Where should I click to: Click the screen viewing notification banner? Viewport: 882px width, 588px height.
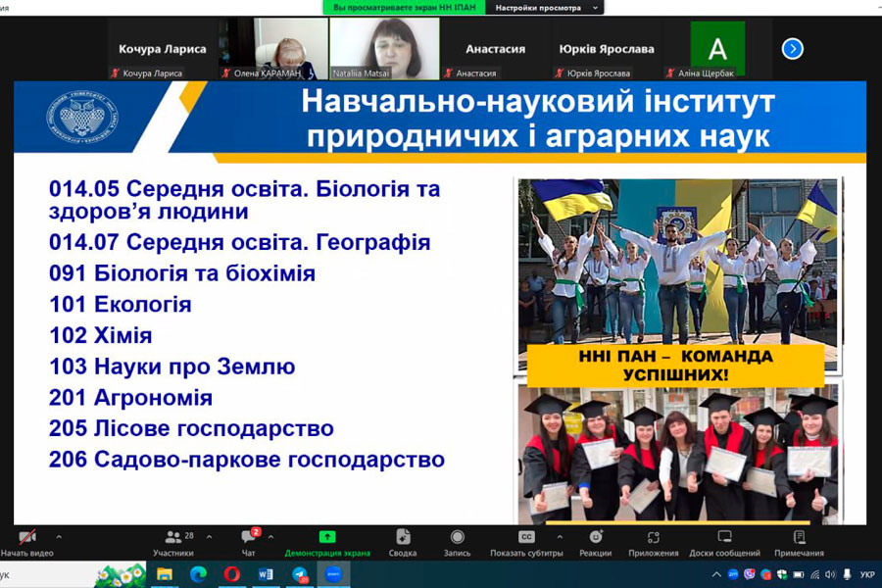click(x=404, y=8)
